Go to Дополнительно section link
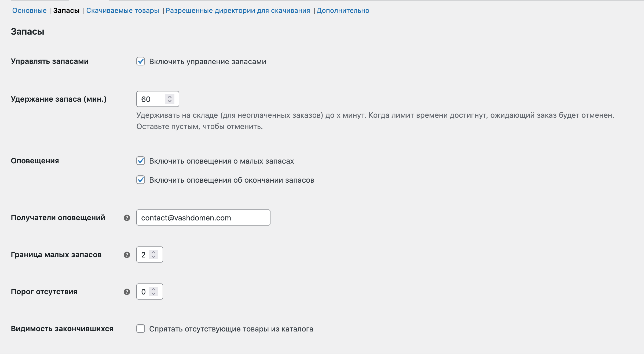 (343, 11)
